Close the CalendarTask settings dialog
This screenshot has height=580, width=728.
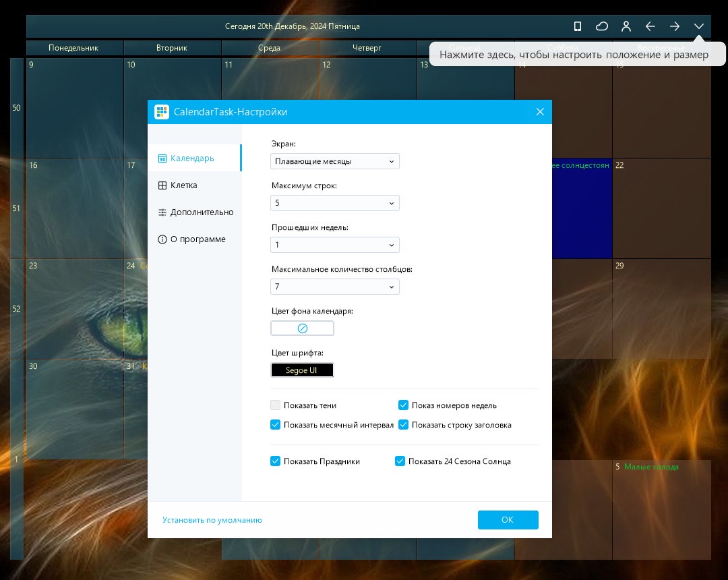pos(540,112)
